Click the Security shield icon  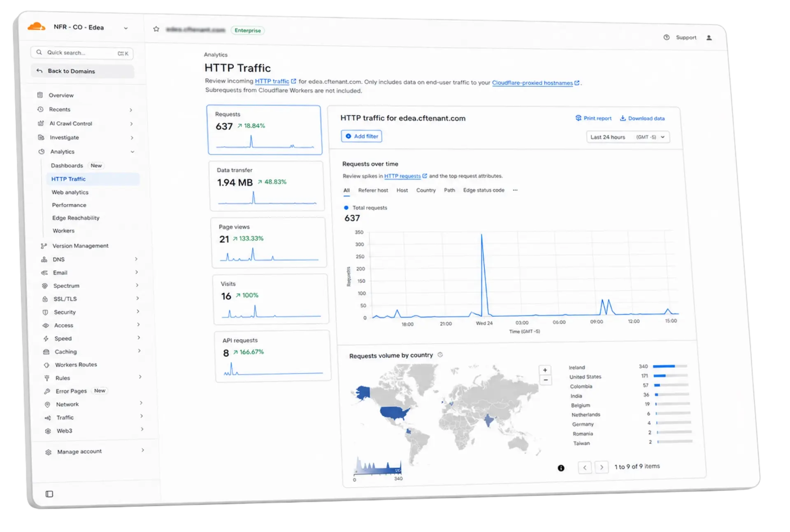[45, 312]
